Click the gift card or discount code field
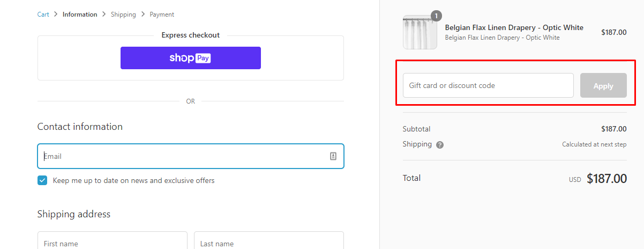This screenshot has height=249, width=644. tap(488, 85)
